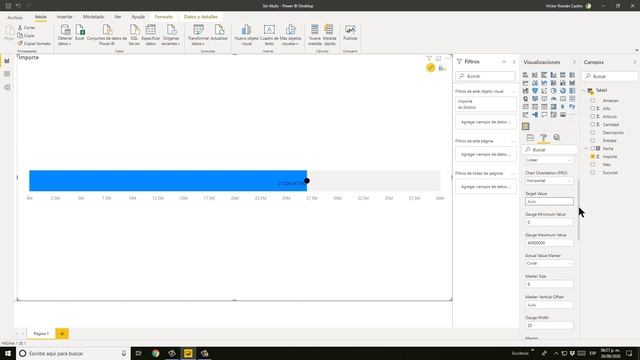Click the filter icon on visual header
The height and width of the screenshot is (360, 640).
click(429, 59)
